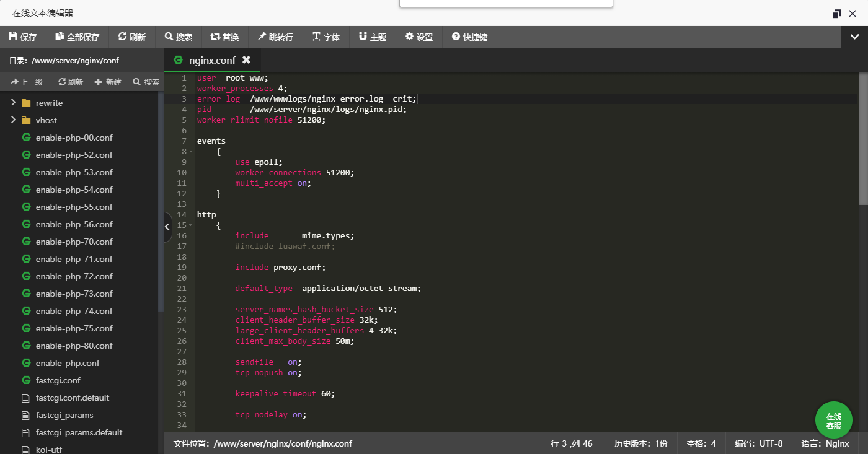Save the file with the 保存 button
Screen dimensions: 868x454
(x=23, y=37)
